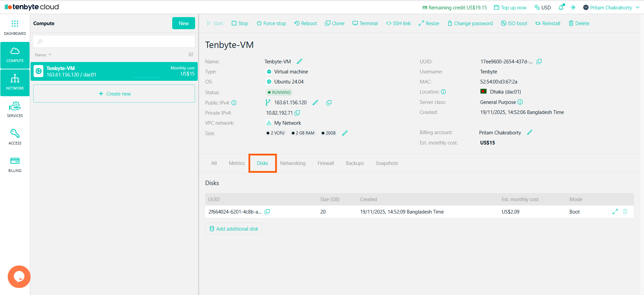The height and width of the screenshot is (295, 644).
Task: Click the RUNNING status badge
Action: [x=279, y=92]
